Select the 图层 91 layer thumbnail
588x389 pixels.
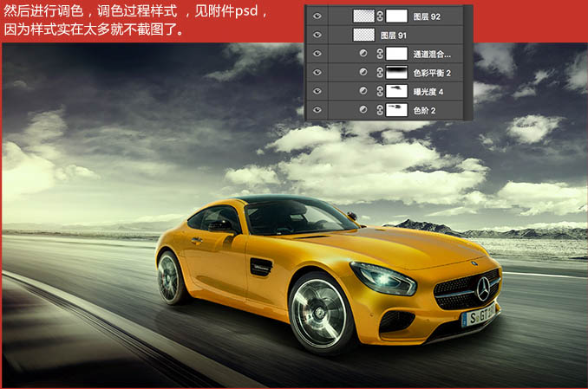tap(363, 35)
